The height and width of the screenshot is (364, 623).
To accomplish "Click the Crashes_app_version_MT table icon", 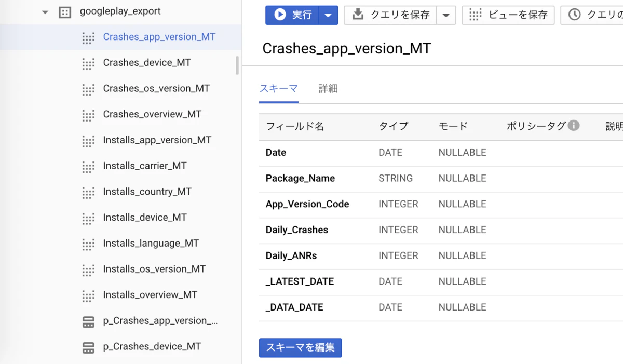I will coord(88,37).
